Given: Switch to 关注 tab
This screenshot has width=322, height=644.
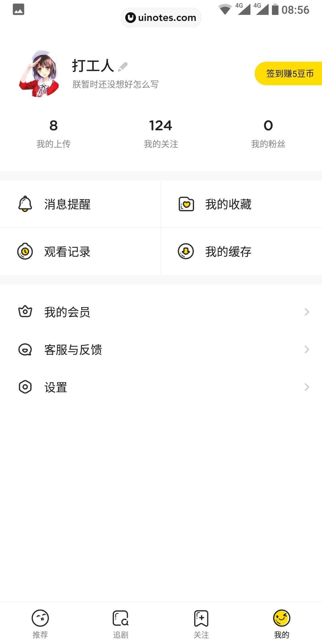Looking at the screenshot, I should click(201, 623).
